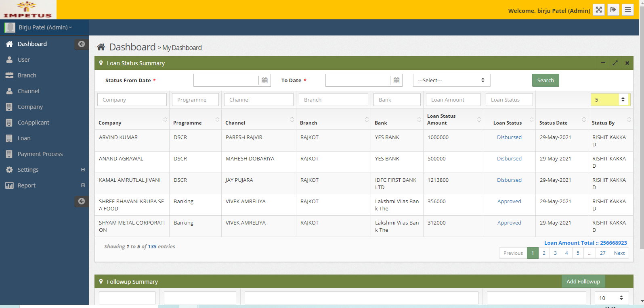The image size is (644, 308).
Task: Expand Loan Status Summary panel to fullscreen
Action: pyautogui.click(x=615, y=63)
